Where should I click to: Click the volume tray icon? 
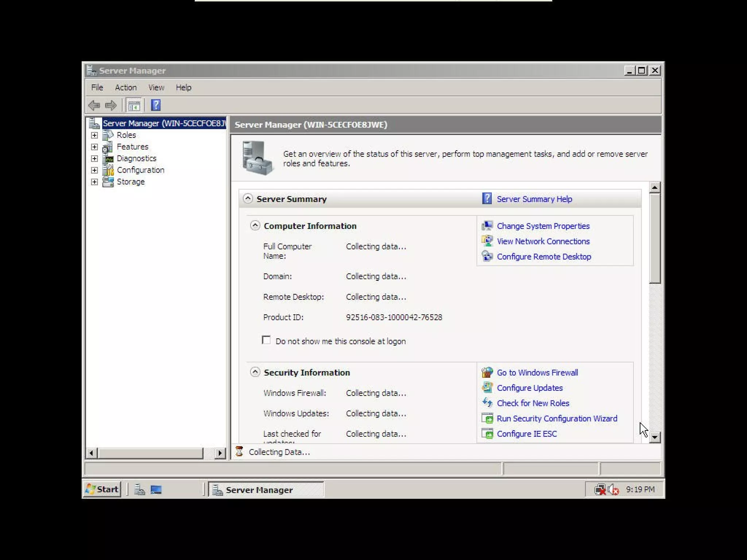[x=614, y=489]
